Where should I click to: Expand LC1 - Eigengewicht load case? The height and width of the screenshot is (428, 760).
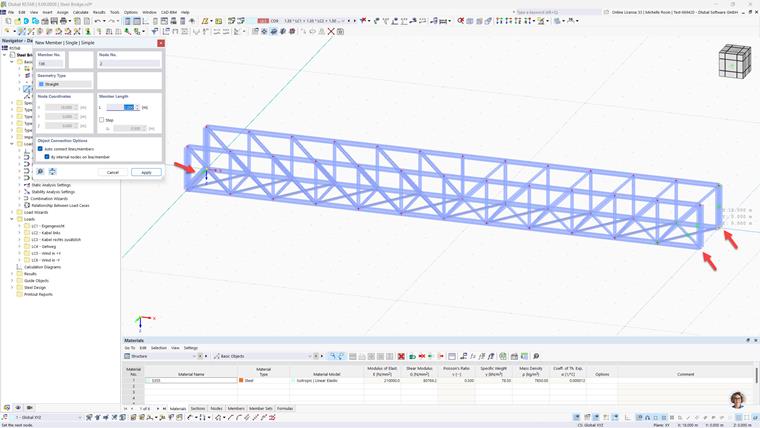pyautogui.click(x=20, y=226)
